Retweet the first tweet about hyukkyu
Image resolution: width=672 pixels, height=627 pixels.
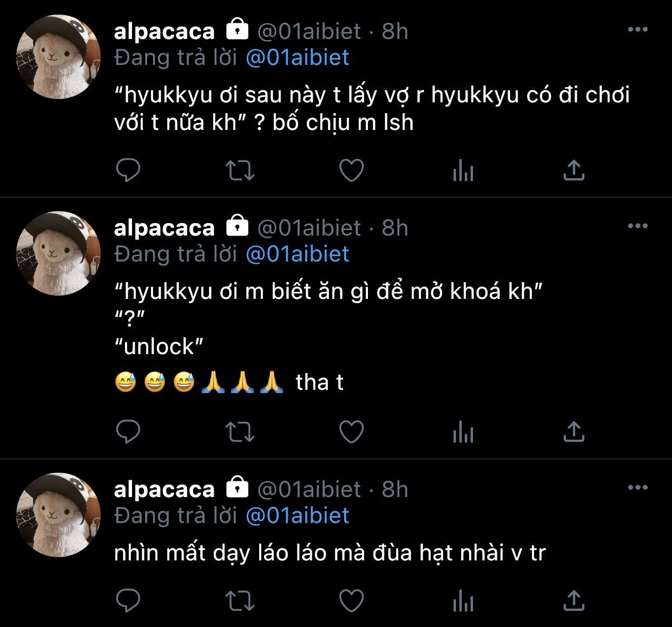(240, 171)
